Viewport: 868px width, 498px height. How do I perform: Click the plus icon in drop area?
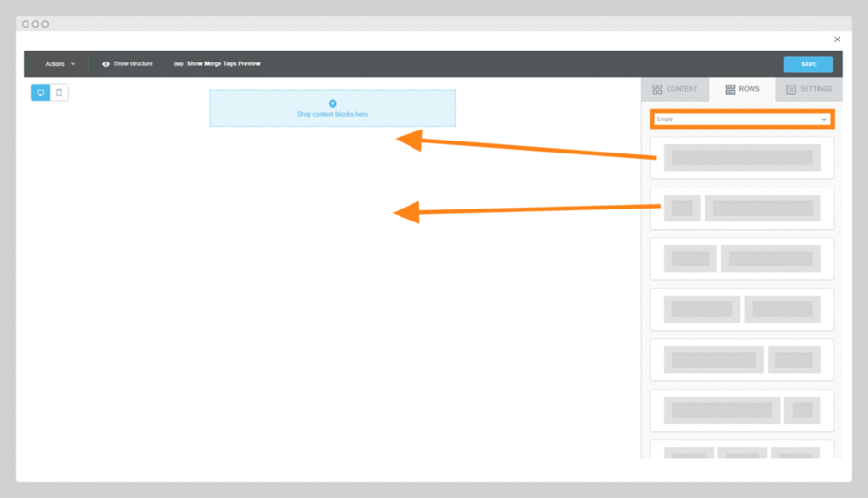pos(333,104)
